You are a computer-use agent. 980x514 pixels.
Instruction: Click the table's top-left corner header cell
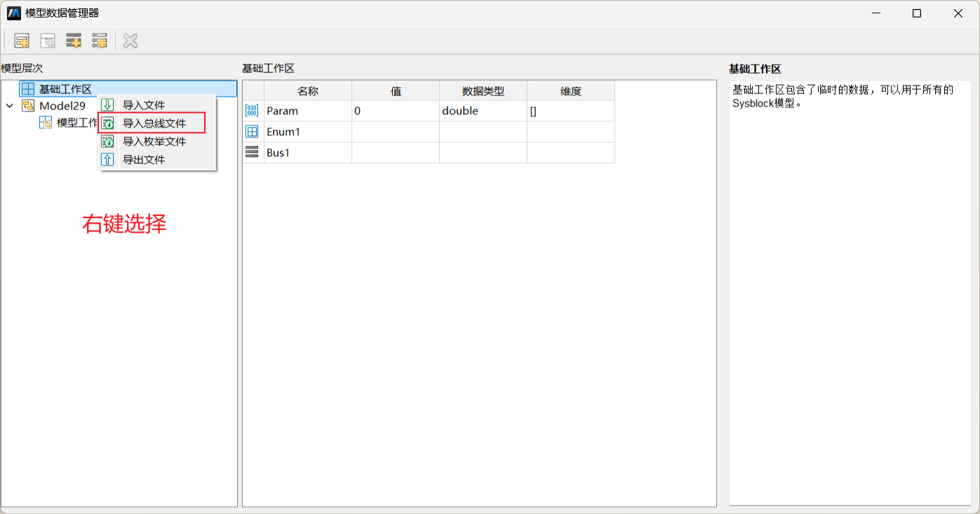point(253,90)
